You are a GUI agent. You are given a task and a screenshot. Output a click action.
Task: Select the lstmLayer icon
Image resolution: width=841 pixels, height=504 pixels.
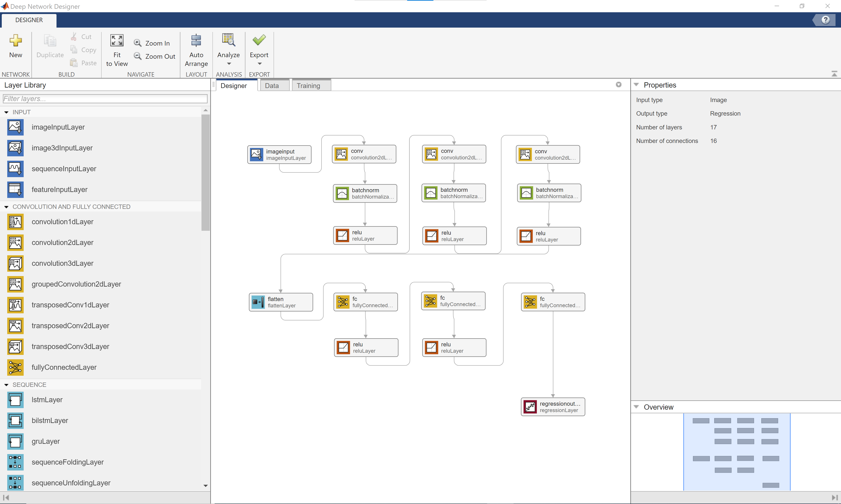pos(15,400)
